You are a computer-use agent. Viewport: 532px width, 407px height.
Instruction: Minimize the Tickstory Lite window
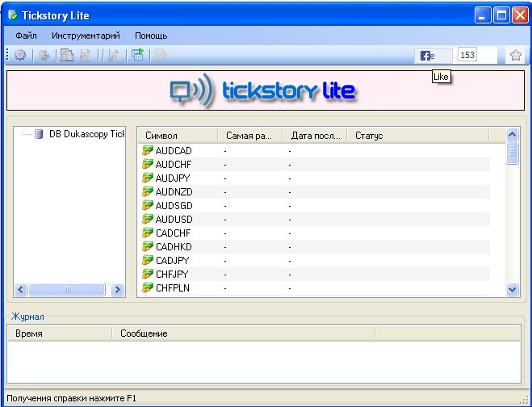483,15
